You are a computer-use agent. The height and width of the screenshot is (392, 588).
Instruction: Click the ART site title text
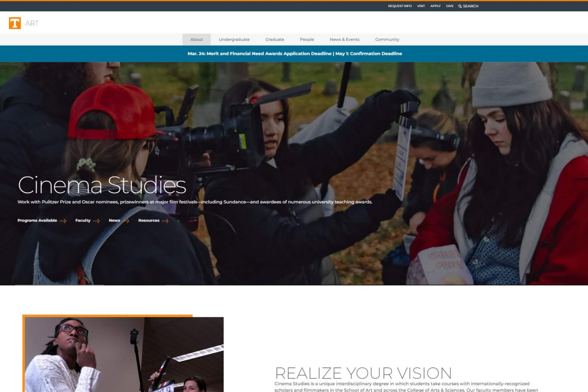[32, 23]
